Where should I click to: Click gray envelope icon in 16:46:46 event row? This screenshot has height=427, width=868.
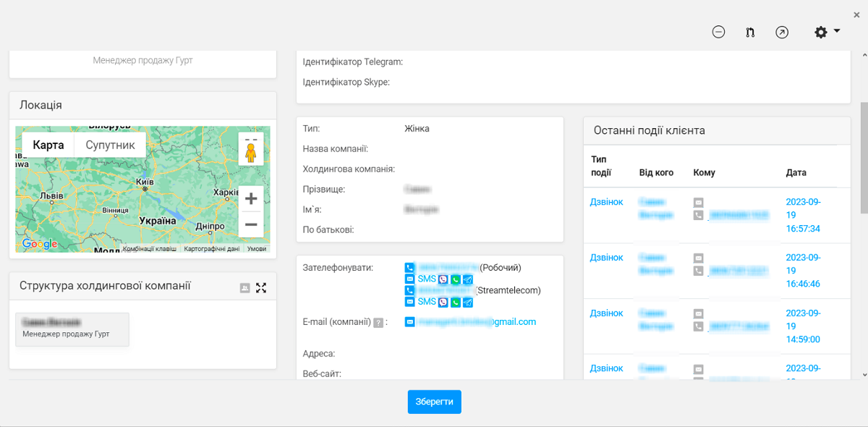click(698, 258)
